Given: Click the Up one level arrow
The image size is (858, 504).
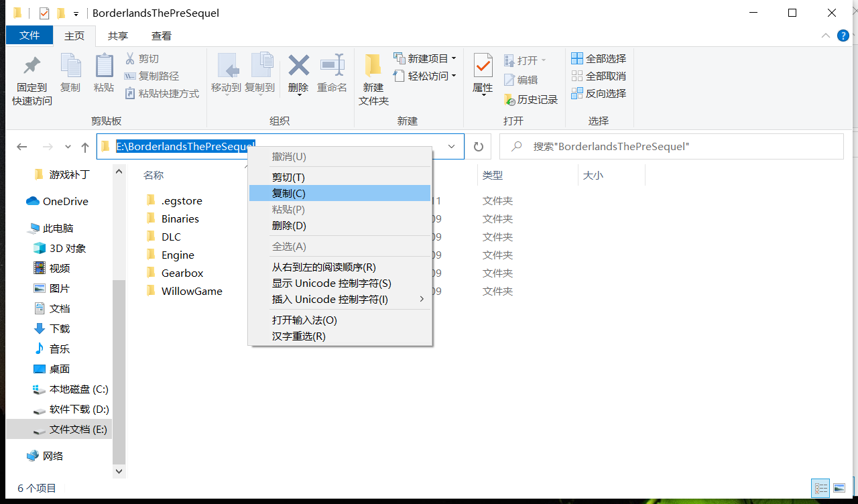Looking at the screenshot, I should pos(85,147).
